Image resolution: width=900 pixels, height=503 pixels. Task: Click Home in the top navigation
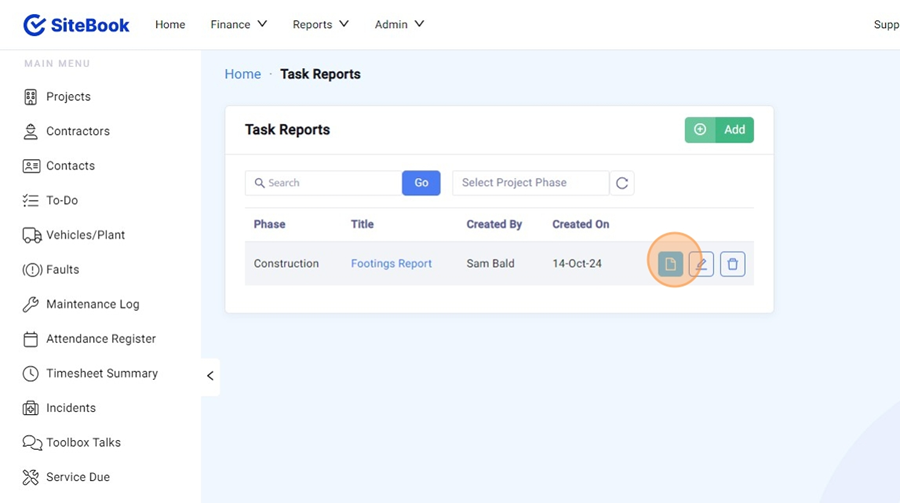(x=170, y=24)
